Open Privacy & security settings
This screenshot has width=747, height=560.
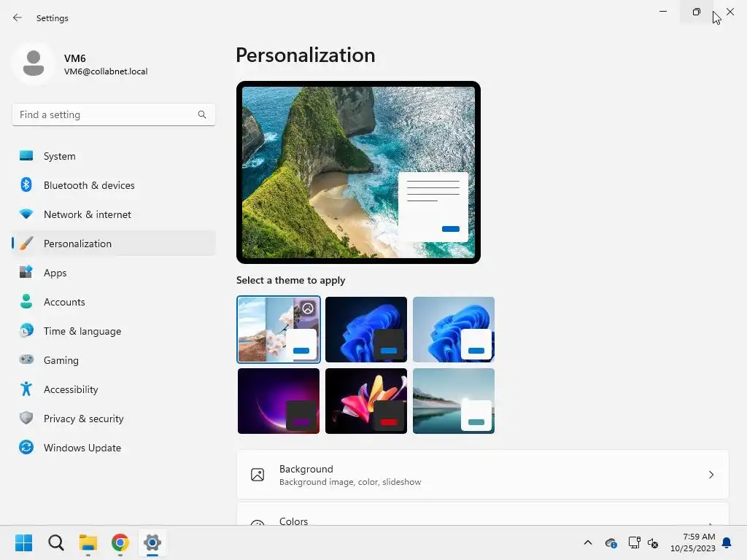click(x=114, y=419)
